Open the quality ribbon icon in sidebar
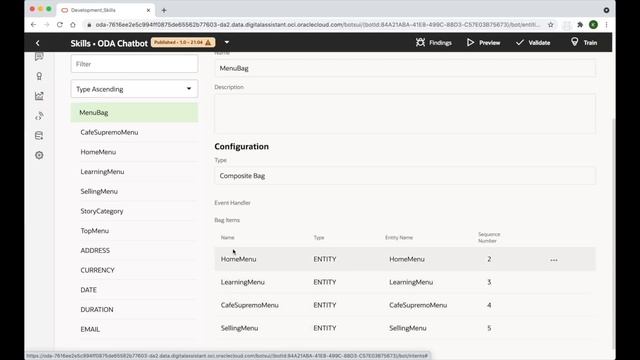The width and height of the screenshot is (640, 360). pos(39,76)
